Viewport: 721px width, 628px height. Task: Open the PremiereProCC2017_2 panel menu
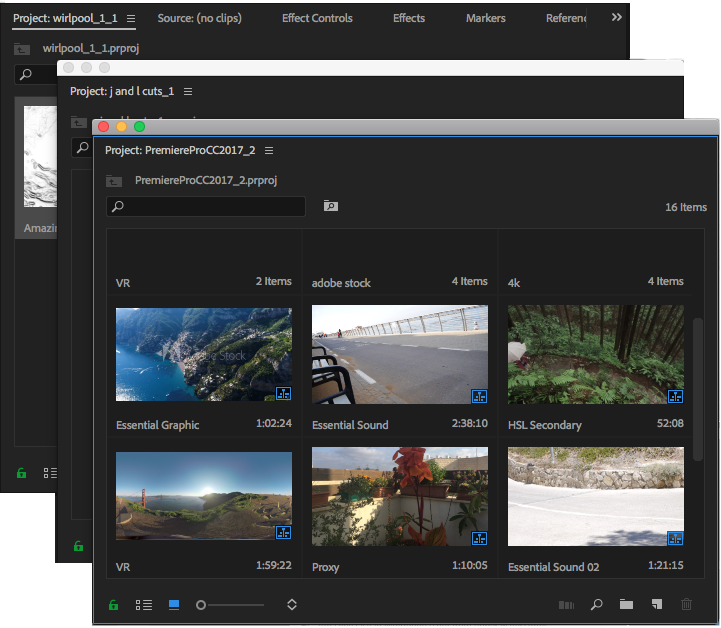click(269, 151)
